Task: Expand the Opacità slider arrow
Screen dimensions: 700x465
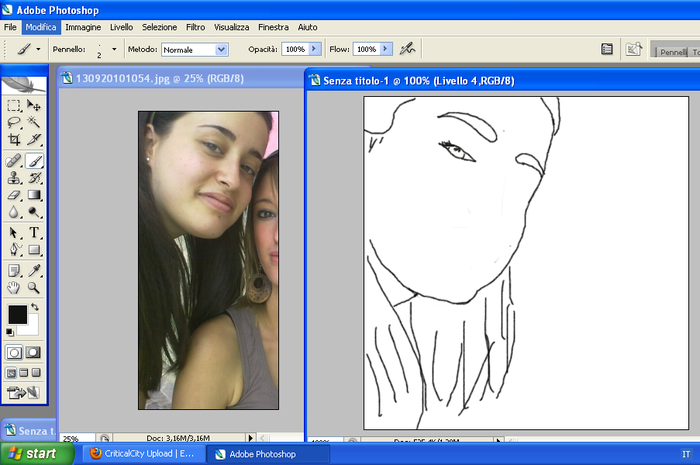Action: coord(315,48)
